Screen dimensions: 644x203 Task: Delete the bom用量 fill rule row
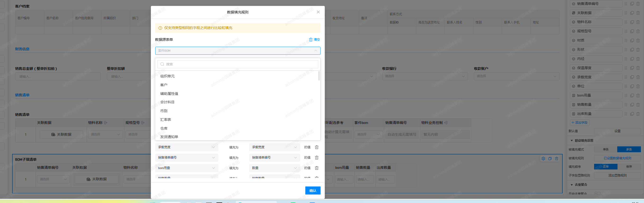click(x=317, y=168)
